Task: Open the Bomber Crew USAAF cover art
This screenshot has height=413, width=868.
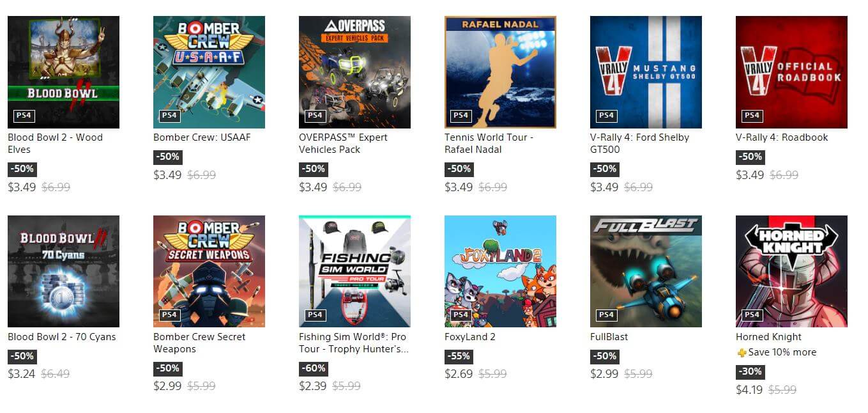Action: [209, 72]
